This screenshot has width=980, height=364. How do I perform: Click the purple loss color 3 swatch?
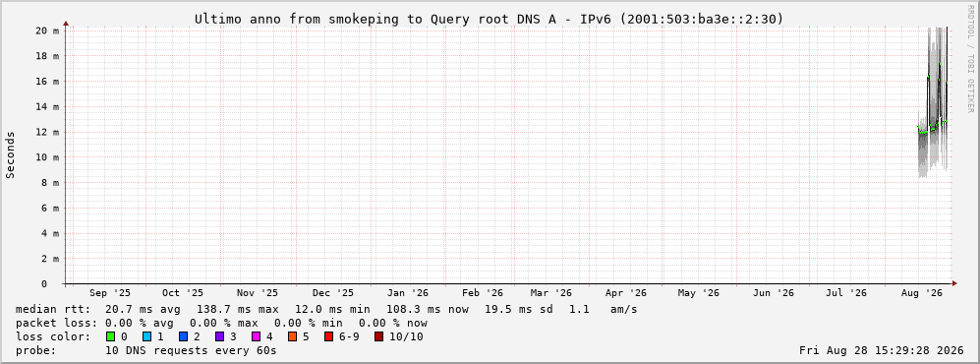[x=219, y=337]
